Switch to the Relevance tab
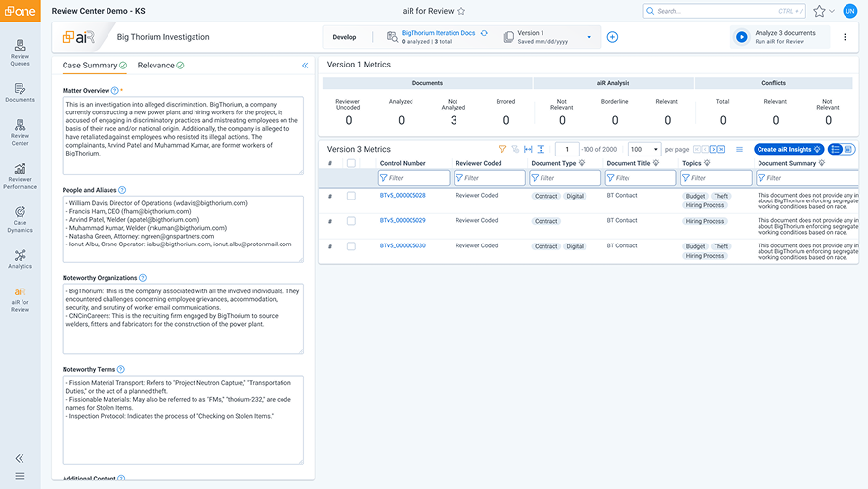The image size is (868, 489). click(160, 66)
